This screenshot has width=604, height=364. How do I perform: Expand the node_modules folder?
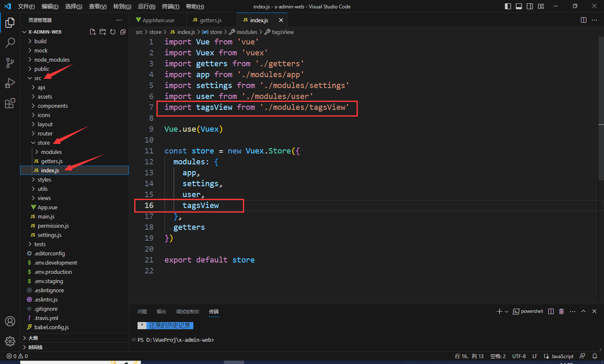point(75,60)
